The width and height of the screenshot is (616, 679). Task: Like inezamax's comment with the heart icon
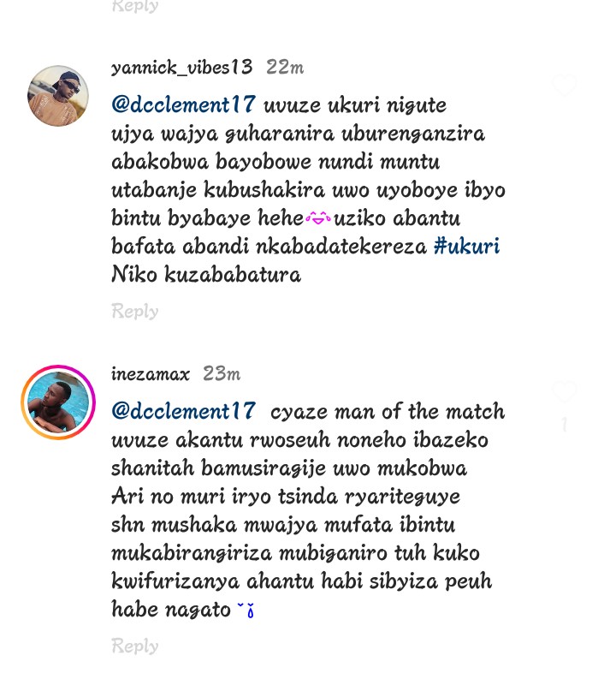[x=565, y=391]
